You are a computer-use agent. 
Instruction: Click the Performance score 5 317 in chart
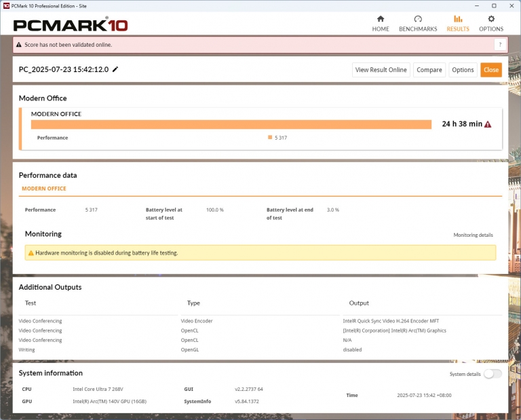click(281, 138)
